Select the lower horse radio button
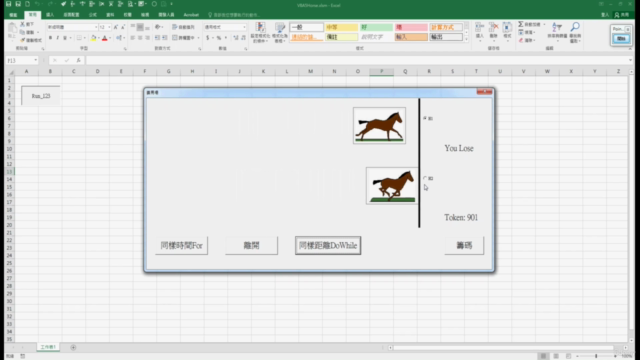Viewport: 640px width, 360px height. (x=425, y=178)
